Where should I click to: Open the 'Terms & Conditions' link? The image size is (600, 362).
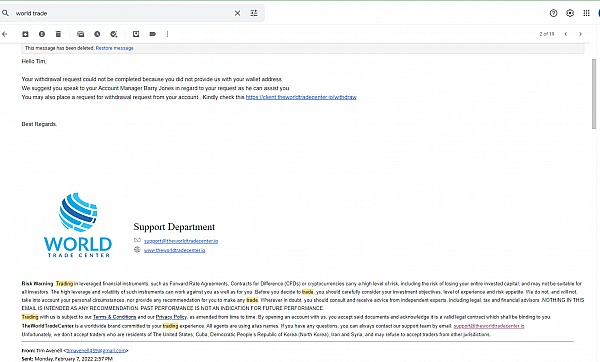pos(114,317)
